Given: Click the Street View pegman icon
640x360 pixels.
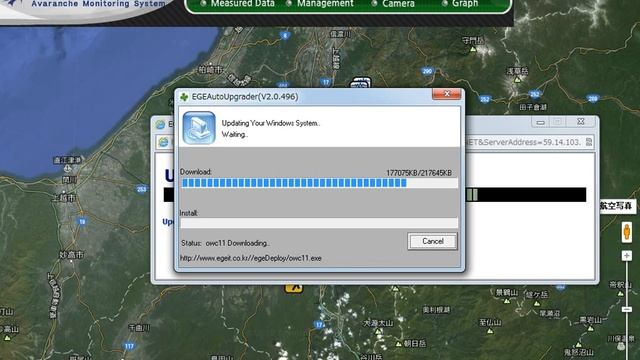Looking at the screenshot, I should pyautogui.click(x=627, y=231).
